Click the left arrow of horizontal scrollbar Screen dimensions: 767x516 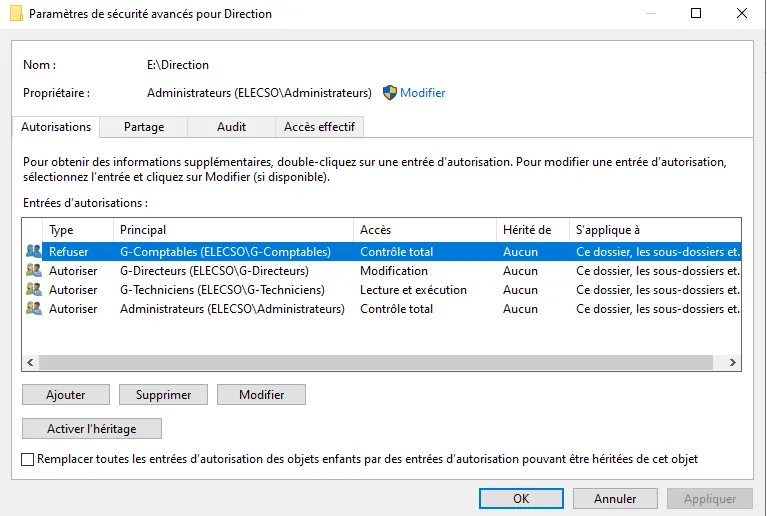31,363
